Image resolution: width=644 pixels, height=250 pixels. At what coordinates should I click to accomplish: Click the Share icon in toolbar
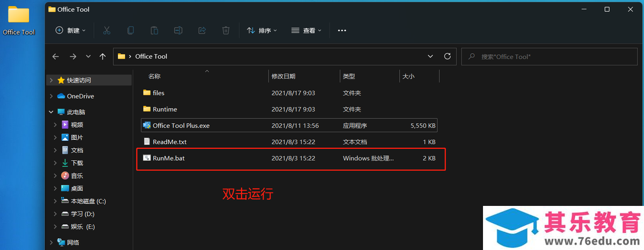[x=202, y=31]
